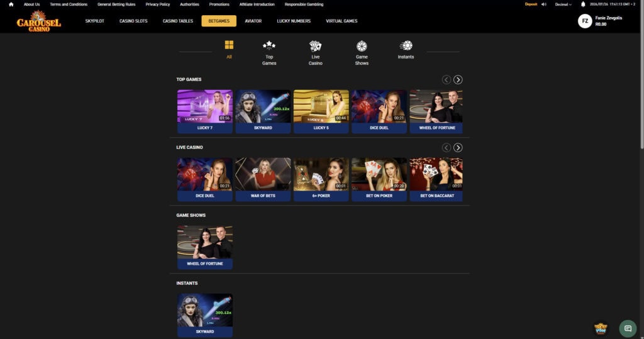Screen dimensions: 644x339
Task: Filter by the Instants icon
Action: (x=406, y=45)
